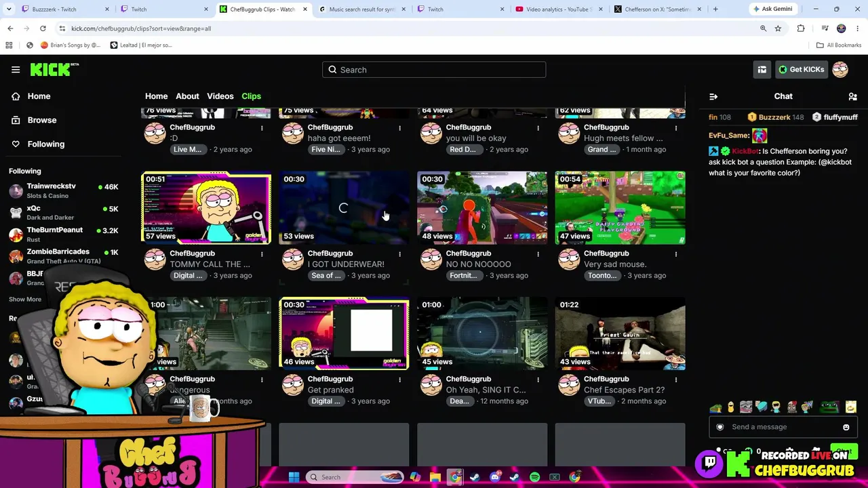The width and height of the screenshot is (868, 488).
Task: Reload the page in Chrome
Action: (43, 28)
